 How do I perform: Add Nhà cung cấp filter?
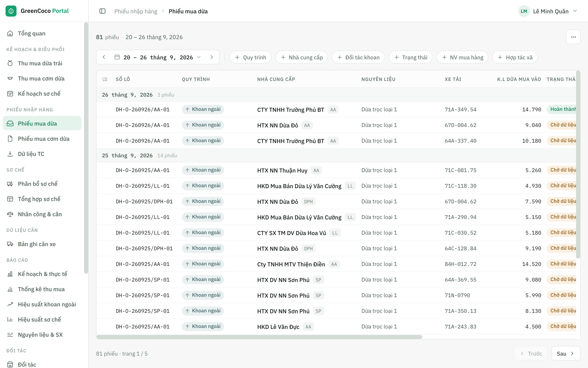click(x=302, y=57)
